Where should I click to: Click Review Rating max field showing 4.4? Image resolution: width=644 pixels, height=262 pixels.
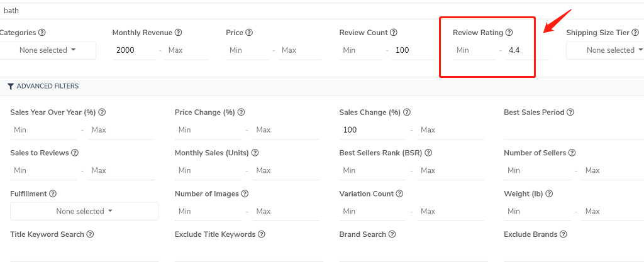coord(526,50)
